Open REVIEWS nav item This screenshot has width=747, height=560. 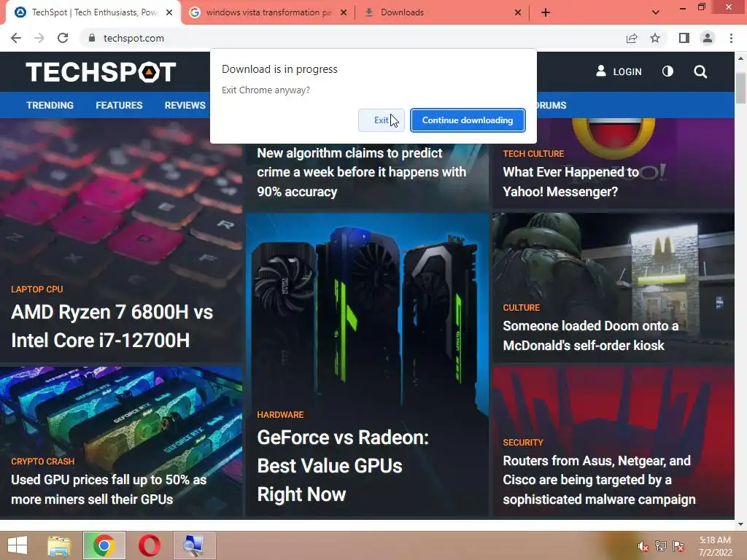pos(185,105)
